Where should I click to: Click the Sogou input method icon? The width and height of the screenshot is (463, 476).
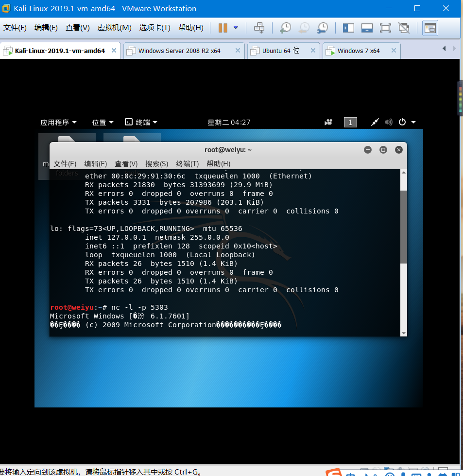pos(334,472)
